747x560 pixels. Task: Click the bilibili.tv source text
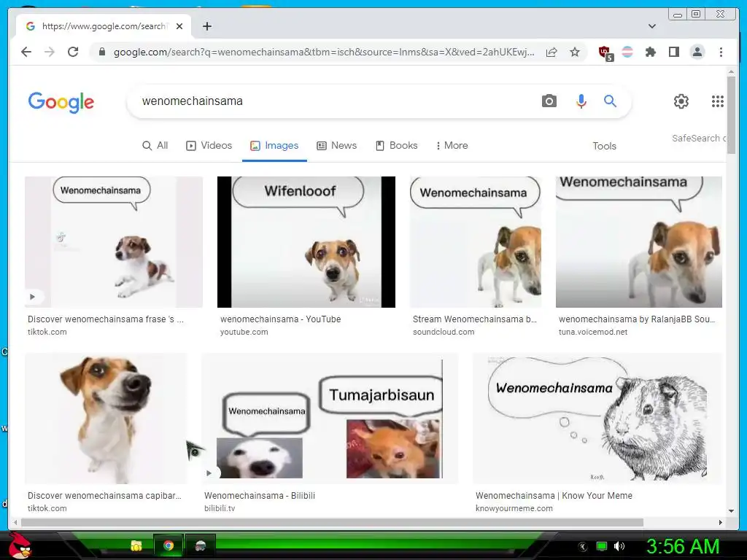click(220, 508)
